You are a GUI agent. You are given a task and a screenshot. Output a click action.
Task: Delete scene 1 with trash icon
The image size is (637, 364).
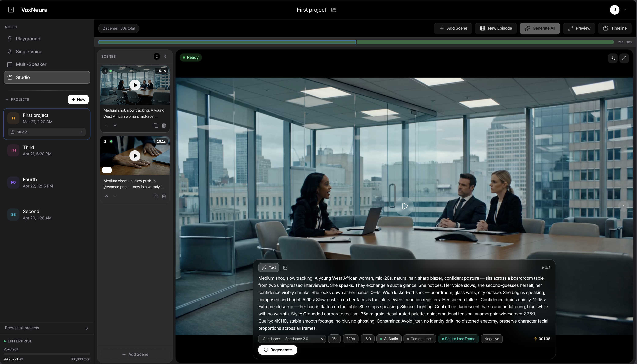(x=164, y=126)
